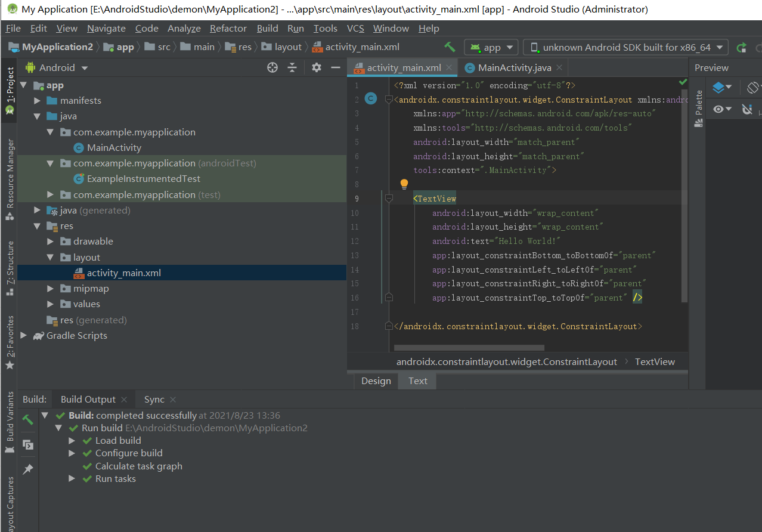Open the Refactor menu
Screen dimensions: 762x532
point(228,29)
